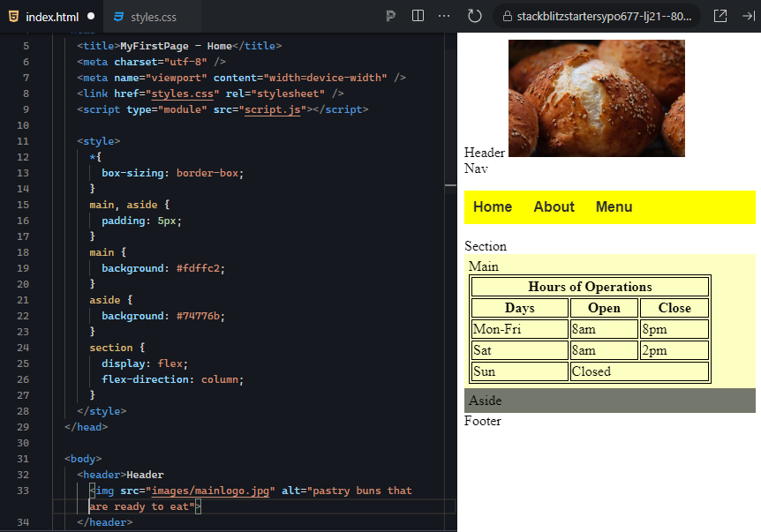The width and height of the screenshot is (761, 532).
Task: Refresh the preview with the reload icon
Action: 473,15
